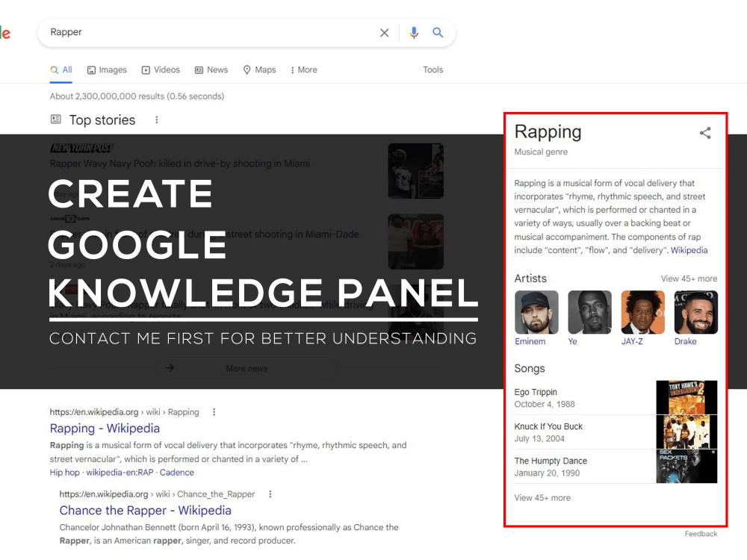Click View 45+ more beside Artists
This screenshot has height=560, width=747.
coord(689,279)
